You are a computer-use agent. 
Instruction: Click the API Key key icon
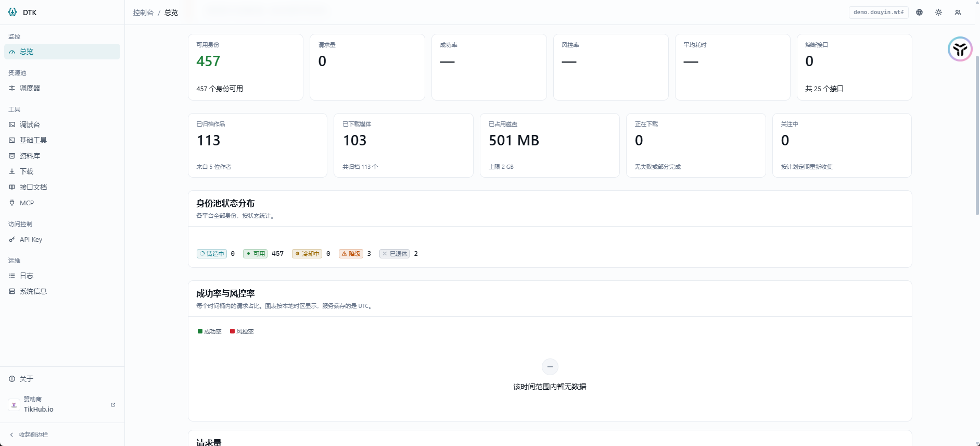(12, 239)
